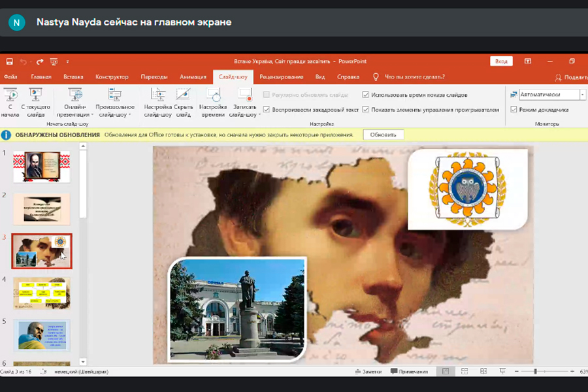Click the redo arrow in title bar
The height and width of the screenshot is (392, 588).
[40, 61]
